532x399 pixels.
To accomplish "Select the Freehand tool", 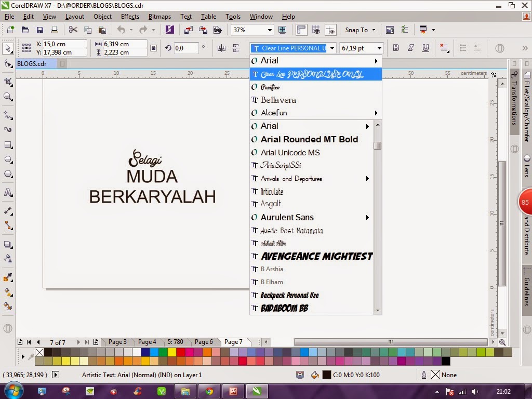I will click(x=8, y=115).
